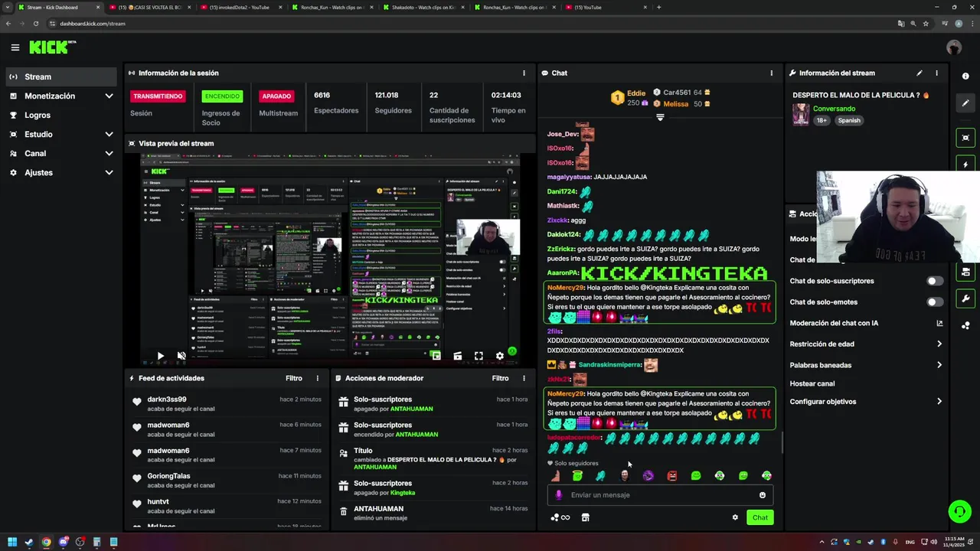Open emoji picker in message box

(x=762, y=495)
